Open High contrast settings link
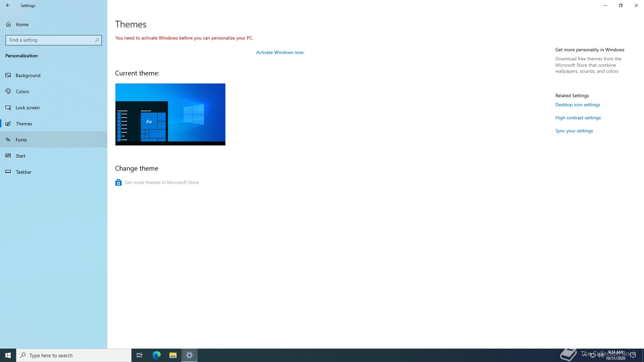 (x=578, y=118)
